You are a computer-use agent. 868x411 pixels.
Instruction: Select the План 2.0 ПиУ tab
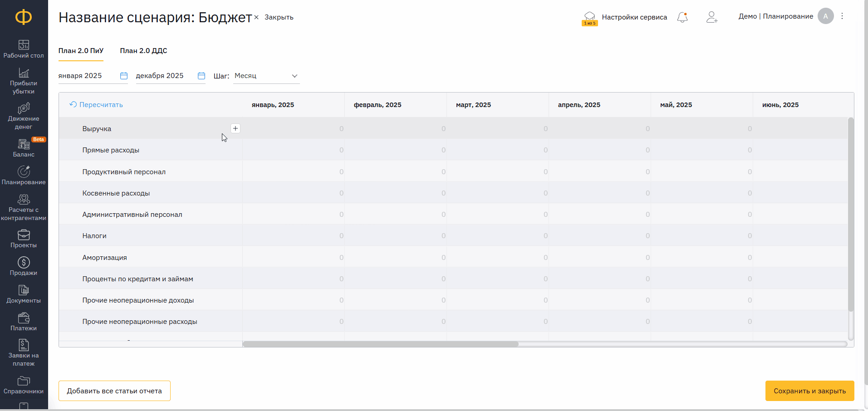click(81, 51)
